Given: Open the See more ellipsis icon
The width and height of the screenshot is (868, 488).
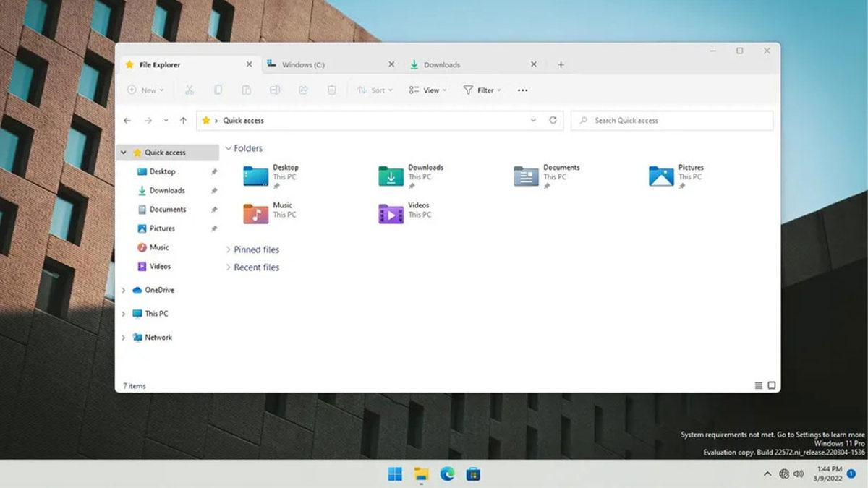Looking at the screenshot, I should click(522, 90).
